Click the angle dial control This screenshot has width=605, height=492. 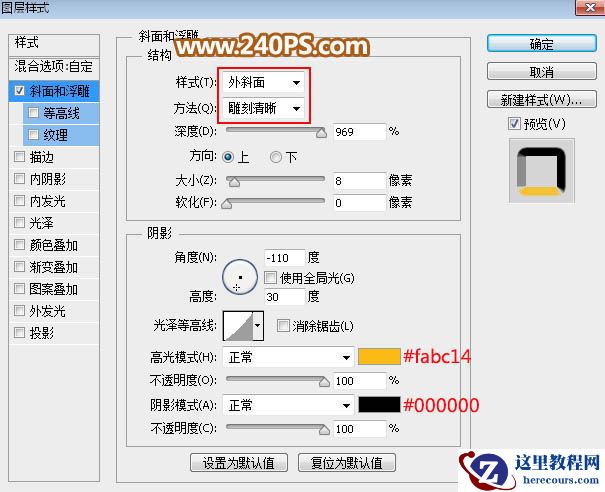(x=240, y=277)
